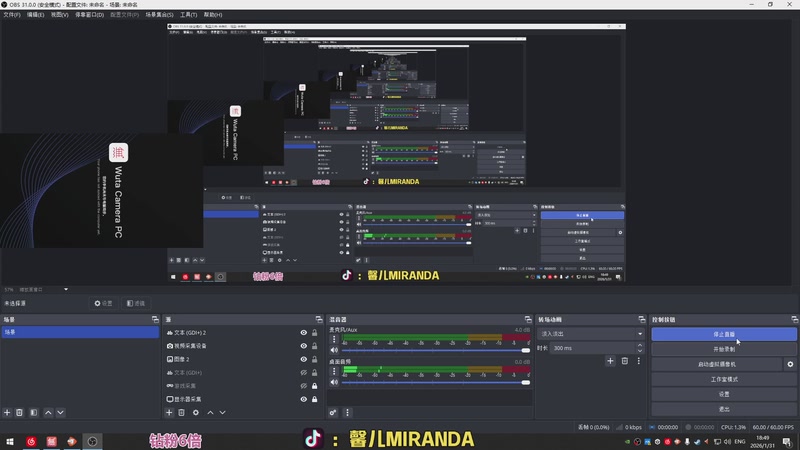The image size is (800, 450).
Task: Click the 开始录制 start recording button
Action: tap(723, 349)
